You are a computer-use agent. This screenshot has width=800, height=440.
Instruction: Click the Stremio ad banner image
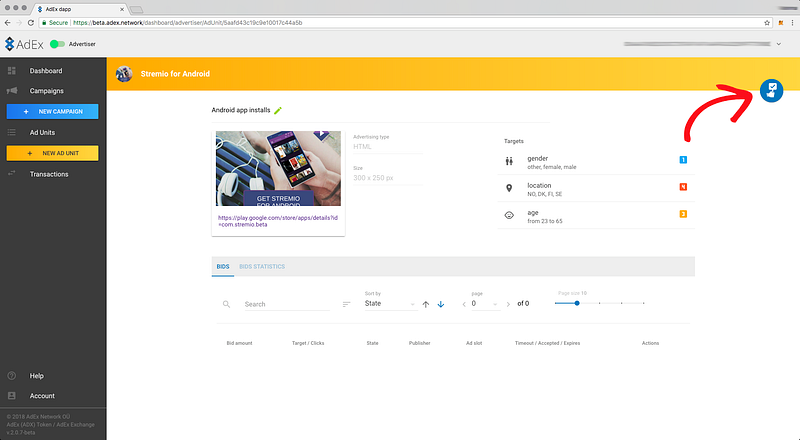tap(278, 168)
